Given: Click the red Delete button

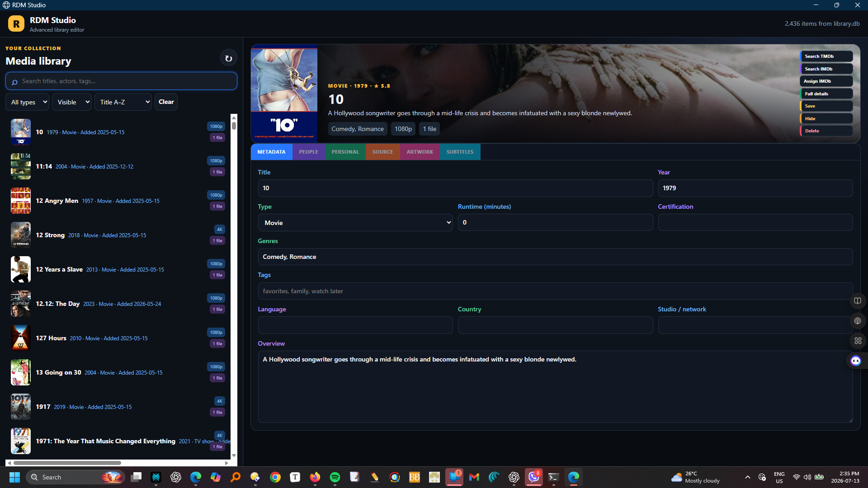Looking at the screenshot, I should click(x=826, y=131).
